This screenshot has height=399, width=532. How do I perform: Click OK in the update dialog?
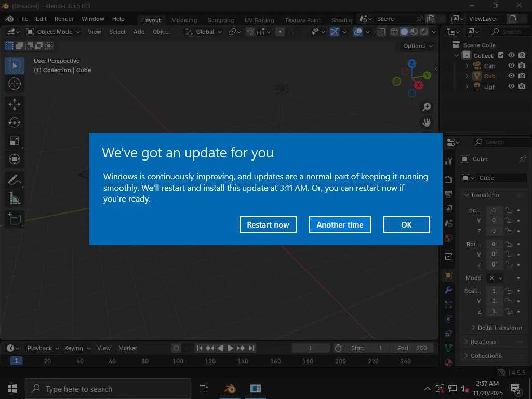[406, 224]
